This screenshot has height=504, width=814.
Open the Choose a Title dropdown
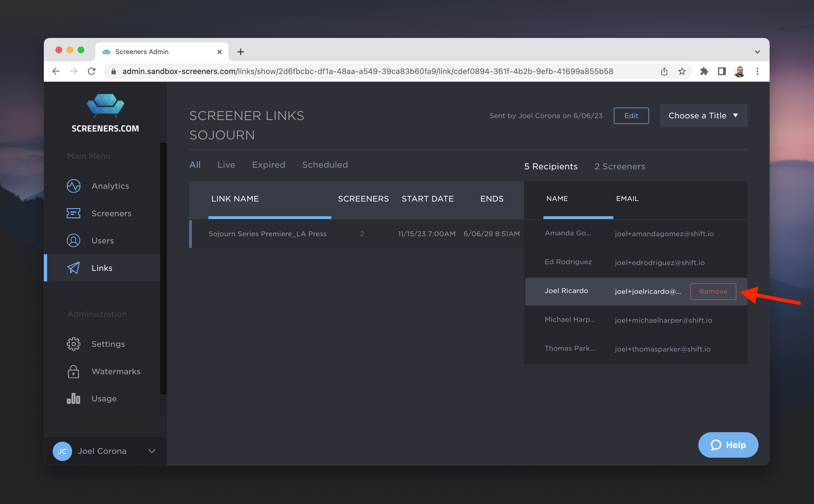click(x=703, y=116)
